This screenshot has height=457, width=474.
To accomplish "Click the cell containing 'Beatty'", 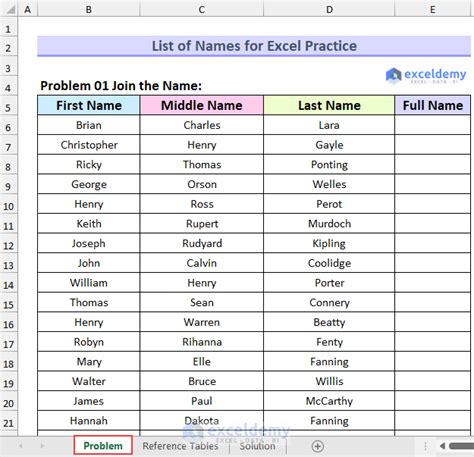I will pyautogui.click(x=329, y=322).
